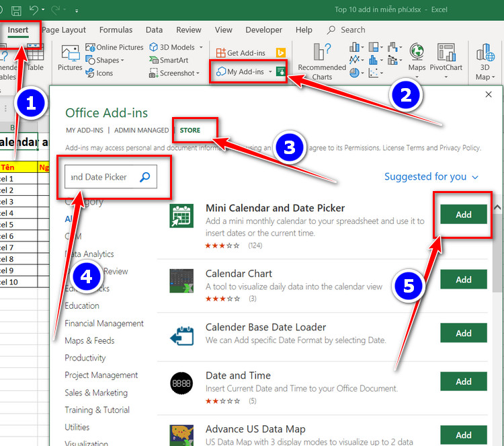Click the Calendar Chart thumbnail icon
Viewport: 504px width, 446px height.
tap(181, 281)
